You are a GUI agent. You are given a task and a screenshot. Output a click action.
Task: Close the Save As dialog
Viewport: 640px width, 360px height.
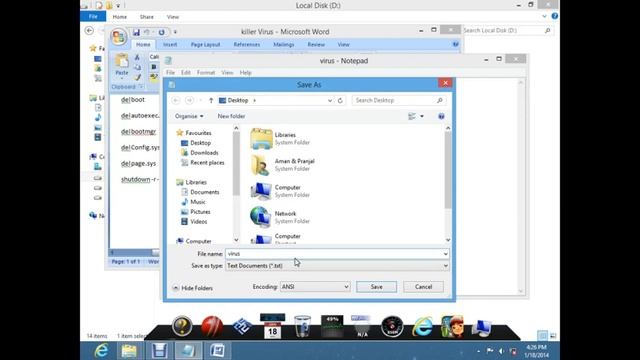click(445, 83)
